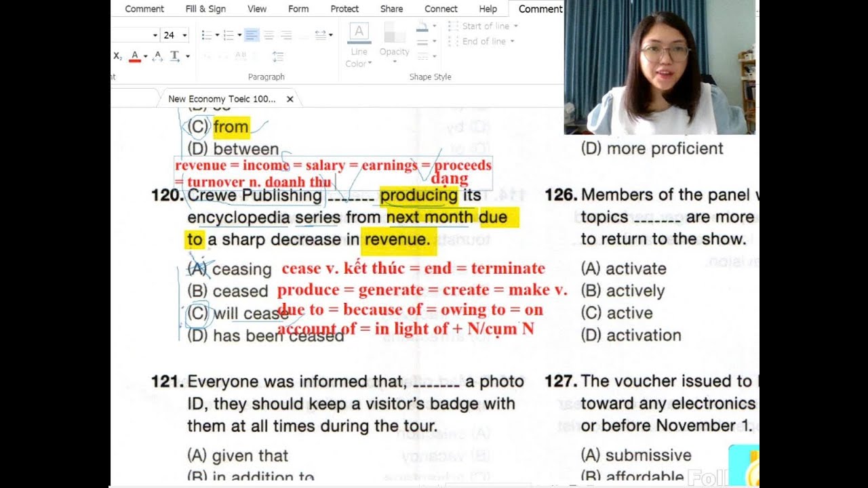Click the '(D) between' answer option
868x488 pixels.
[x=233, y=149]
